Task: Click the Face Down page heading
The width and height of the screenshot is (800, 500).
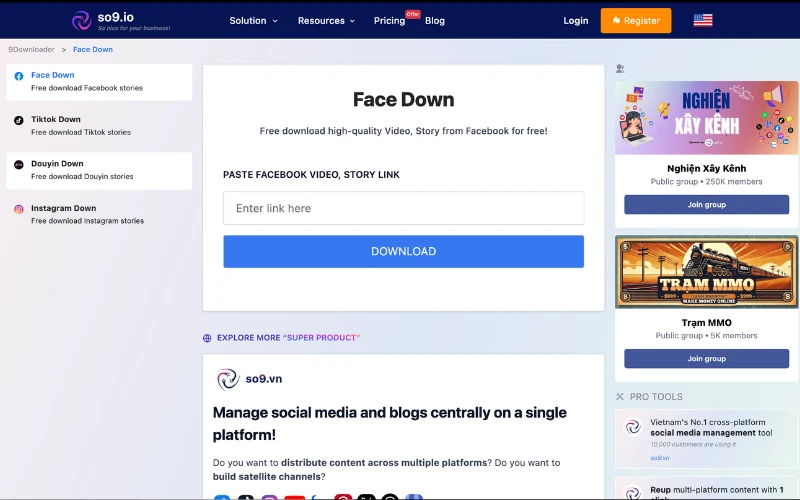Action: (x=404, y=99)
